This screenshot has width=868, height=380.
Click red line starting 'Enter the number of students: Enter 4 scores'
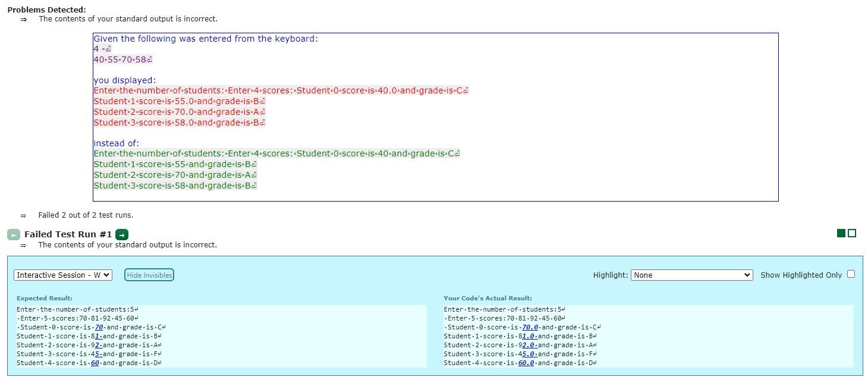point(281,90)
